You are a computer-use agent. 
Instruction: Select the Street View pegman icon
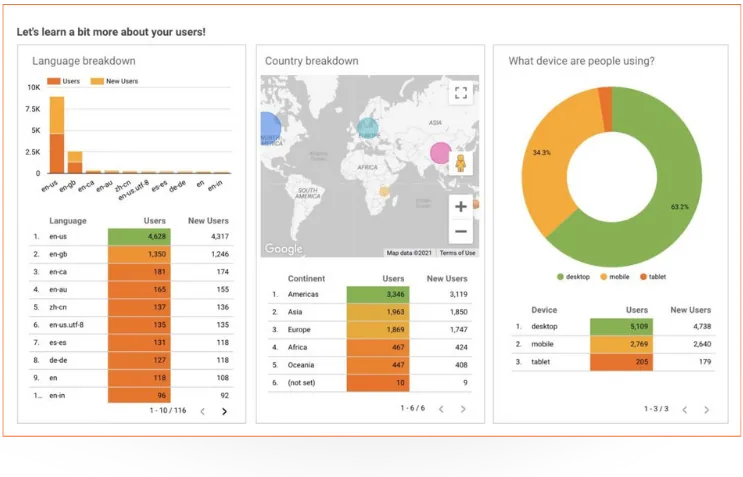(x=460, y=163)
